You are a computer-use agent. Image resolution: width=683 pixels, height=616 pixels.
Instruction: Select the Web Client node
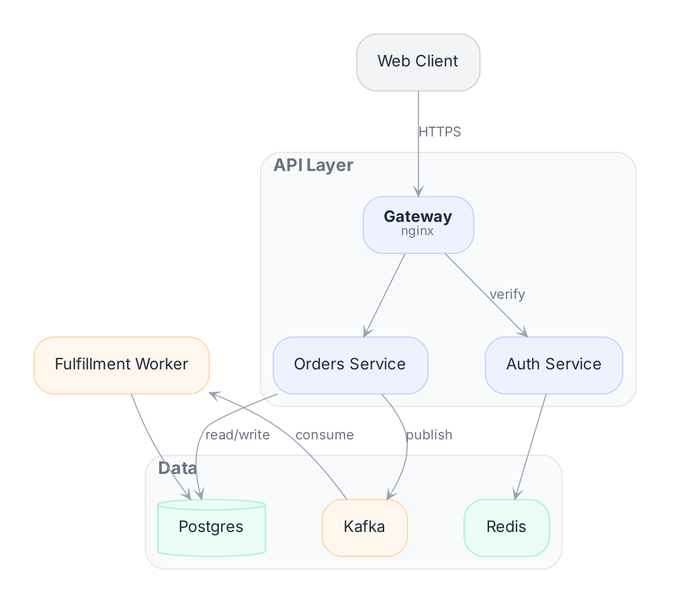[418, 62]
